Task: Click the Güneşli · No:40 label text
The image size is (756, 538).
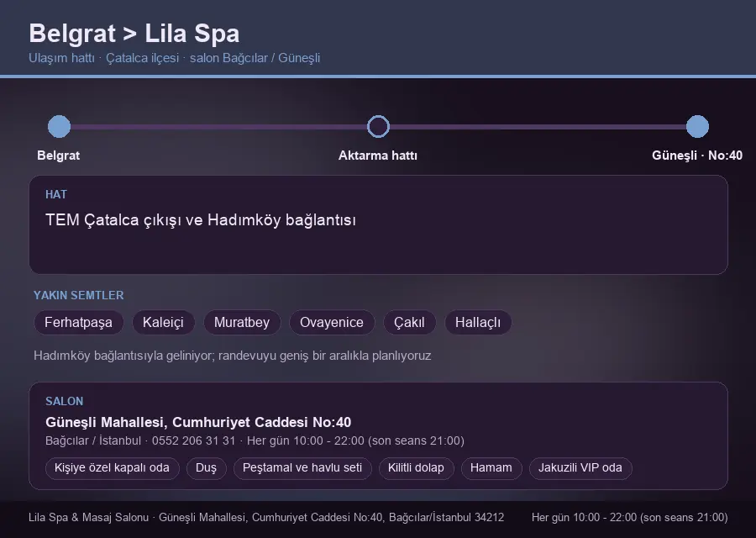Action: tap(697, 156)
